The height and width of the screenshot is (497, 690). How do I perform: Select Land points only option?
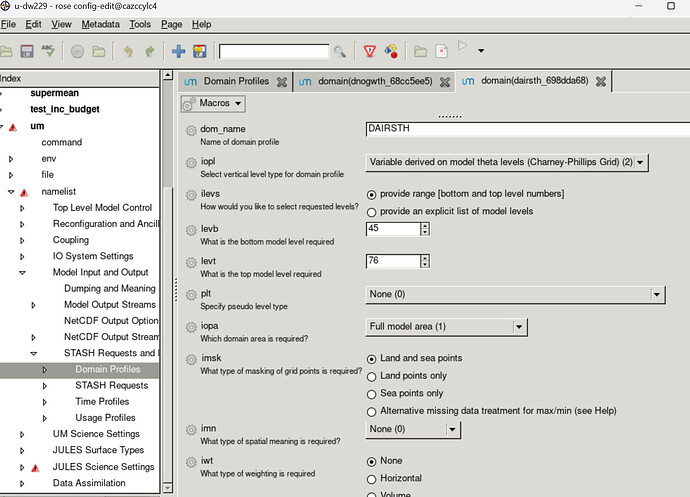(x=372, y=377)
